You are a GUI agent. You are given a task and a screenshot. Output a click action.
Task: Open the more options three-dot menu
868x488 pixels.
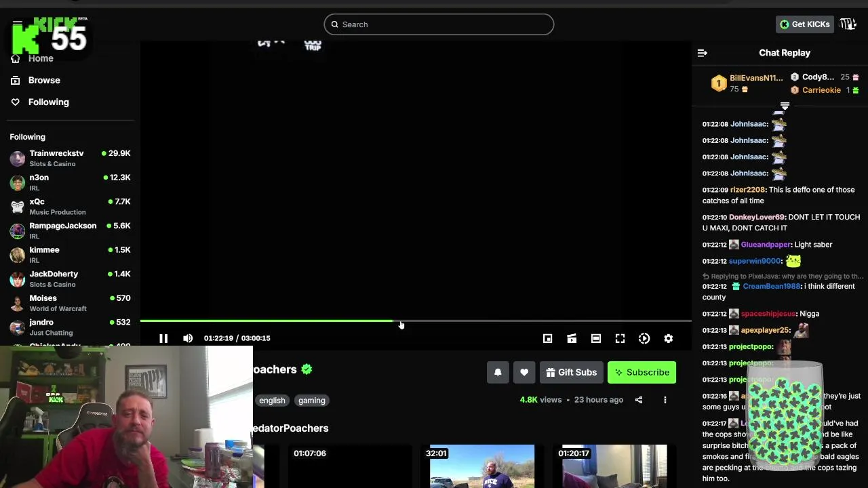[x=665, y=400]
